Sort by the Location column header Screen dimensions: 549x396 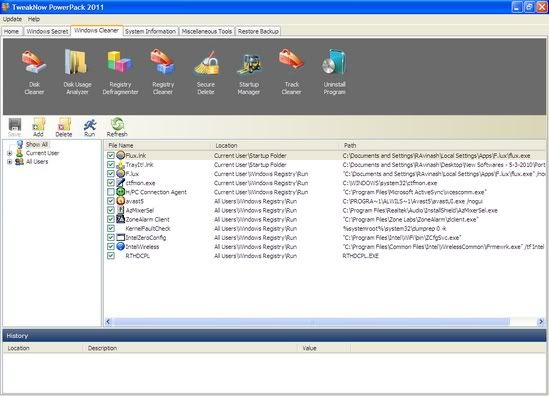click(275, 145)
